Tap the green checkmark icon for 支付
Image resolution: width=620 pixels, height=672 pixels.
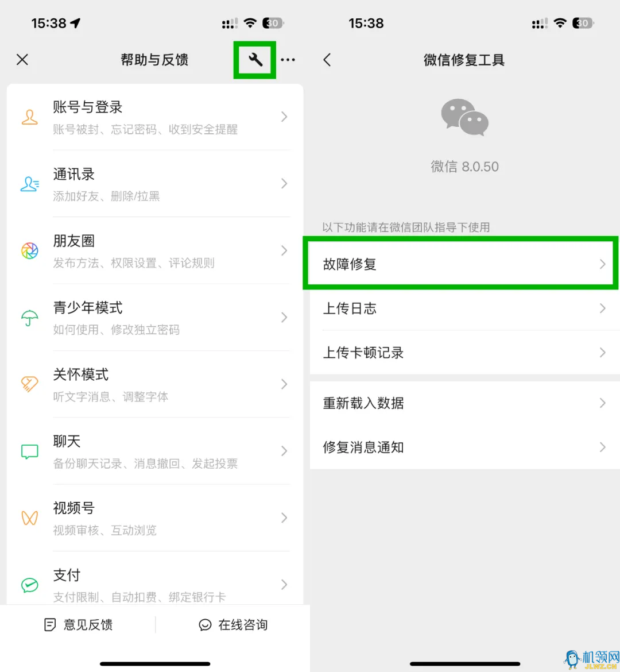pyautogui.click(x=29, y=585)
